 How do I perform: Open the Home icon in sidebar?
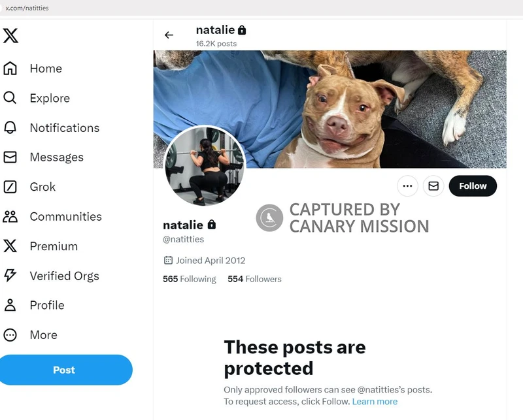(x=10, y=69)
